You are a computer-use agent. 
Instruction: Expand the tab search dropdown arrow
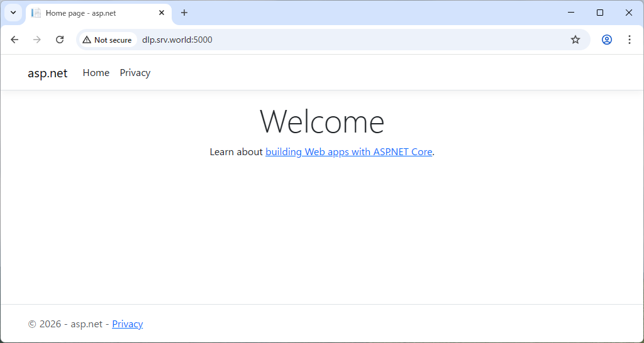pyautogui.click(x=13, y=13)
